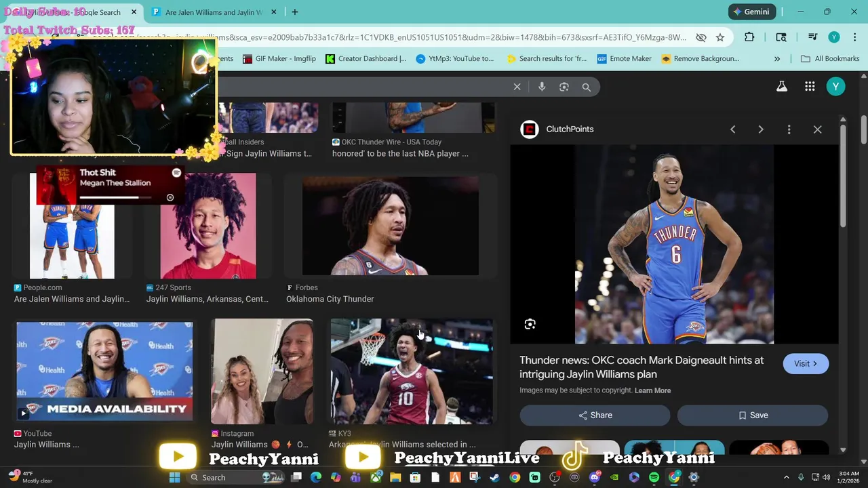
Task: Open the Google Lens page search icon
Action: [x=781, y=37]
